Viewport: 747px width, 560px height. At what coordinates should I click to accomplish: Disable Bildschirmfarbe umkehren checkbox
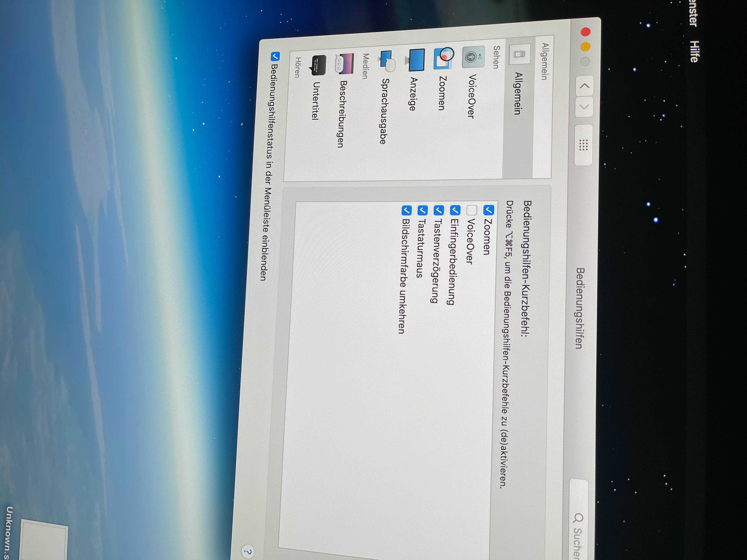pos(406,210)
